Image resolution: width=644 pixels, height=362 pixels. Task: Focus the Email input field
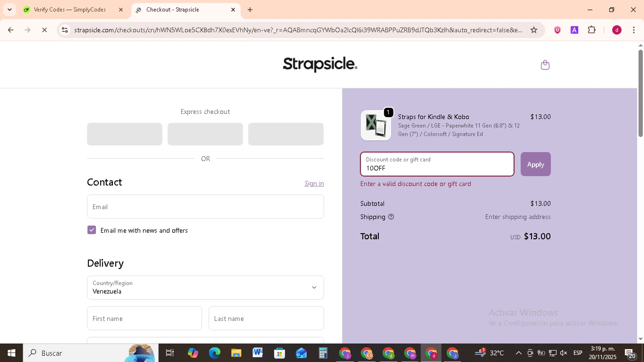[205, 207]
